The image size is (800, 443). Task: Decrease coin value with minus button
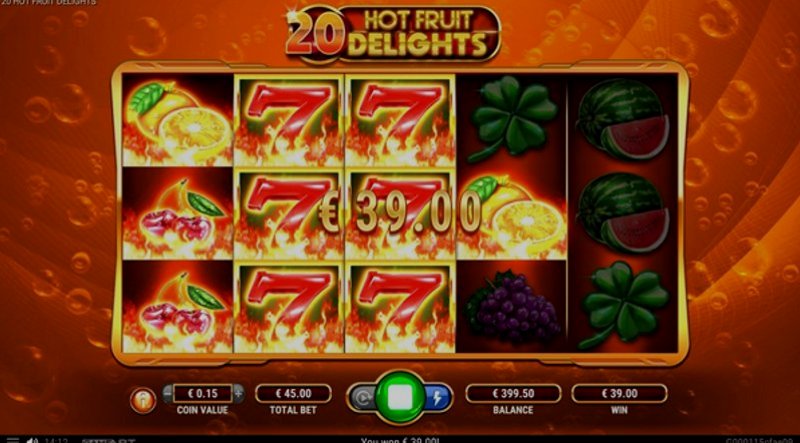(x=167, y=393)
